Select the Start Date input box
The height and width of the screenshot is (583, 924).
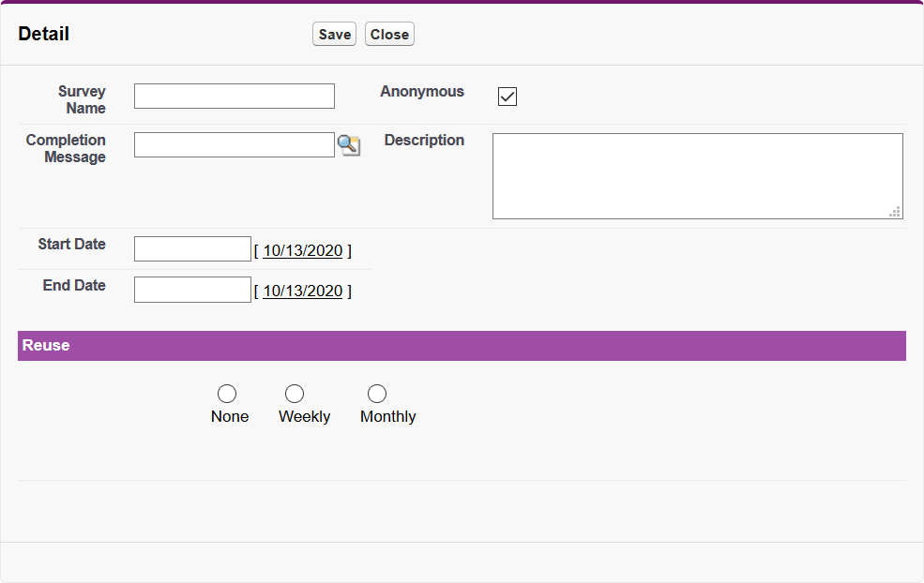[192, 249]
